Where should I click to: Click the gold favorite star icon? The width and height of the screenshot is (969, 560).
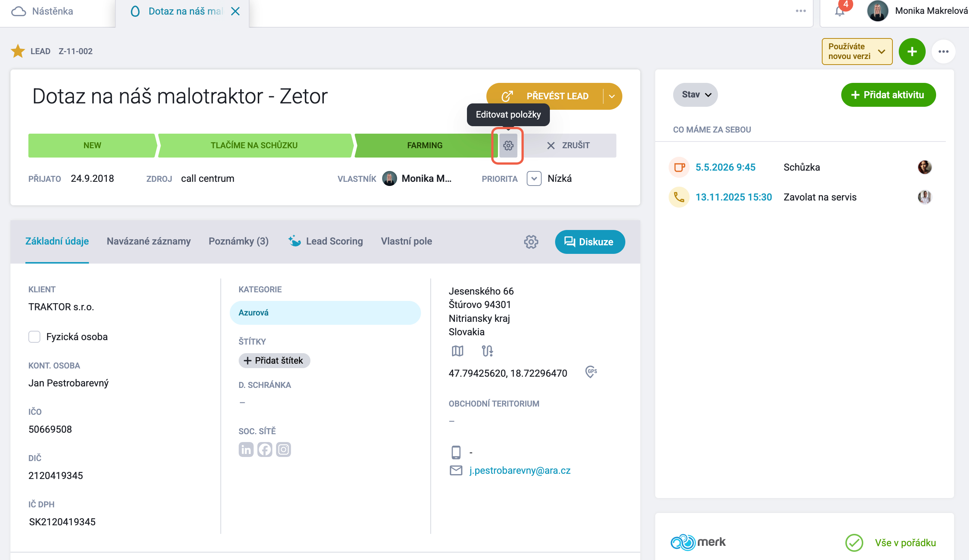tap(18, 51)
